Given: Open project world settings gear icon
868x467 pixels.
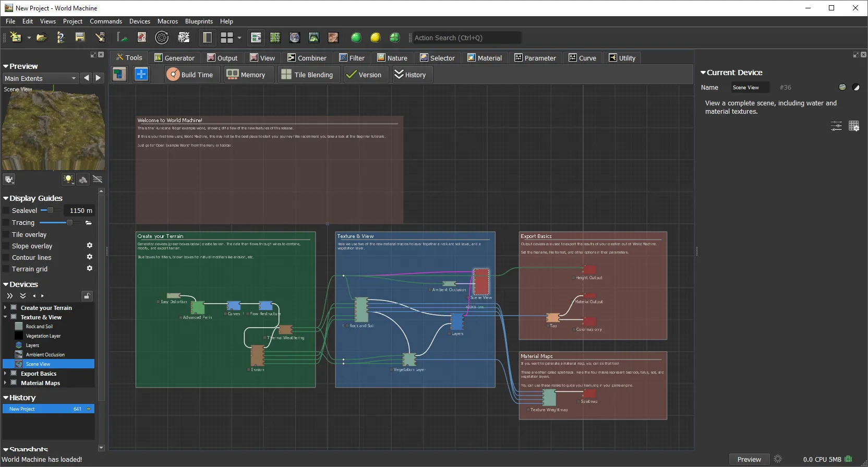Looking at the screenshot, I should pyautogui.click(x=162, y=38).
